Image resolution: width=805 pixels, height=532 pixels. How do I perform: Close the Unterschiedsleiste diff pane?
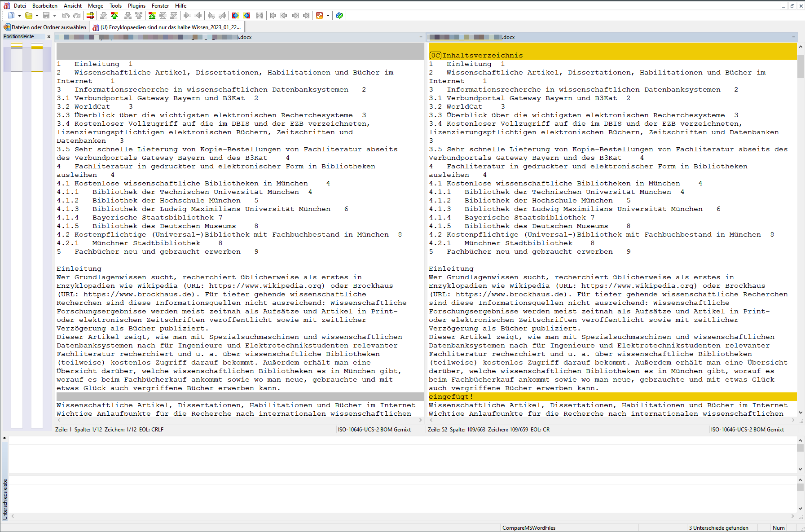click(x=4, y=438)
